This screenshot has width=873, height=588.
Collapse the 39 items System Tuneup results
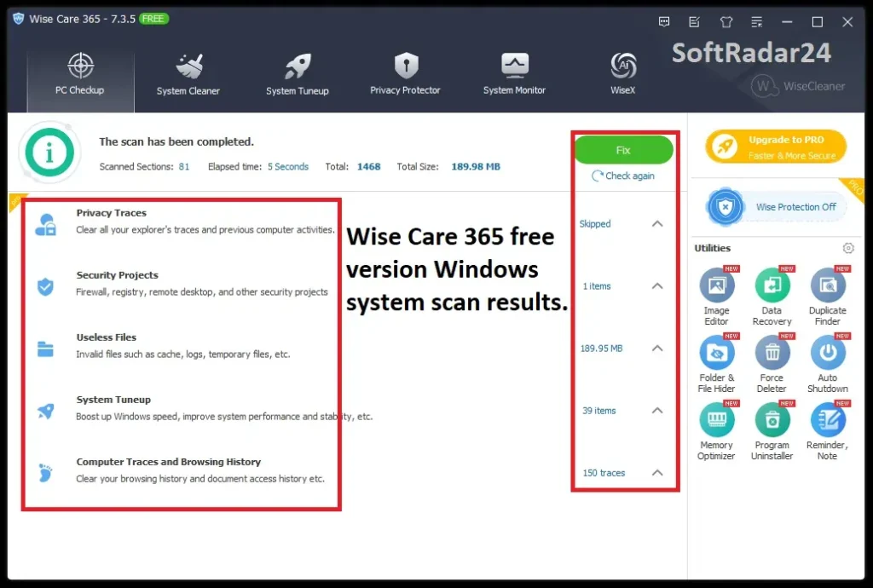[657, 410]
